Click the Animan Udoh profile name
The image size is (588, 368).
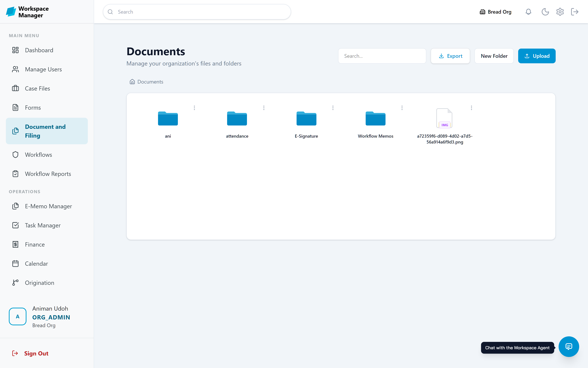(50, 308)
